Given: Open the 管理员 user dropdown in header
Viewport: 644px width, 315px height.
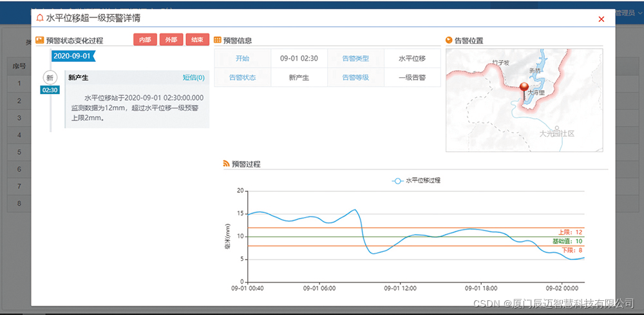Looking at the screenshot, I should pos(629,13).
